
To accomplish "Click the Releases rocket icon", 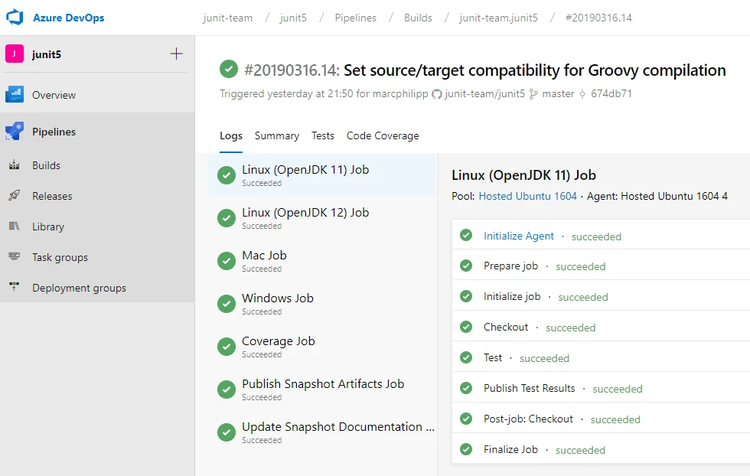I will (15, 196).
